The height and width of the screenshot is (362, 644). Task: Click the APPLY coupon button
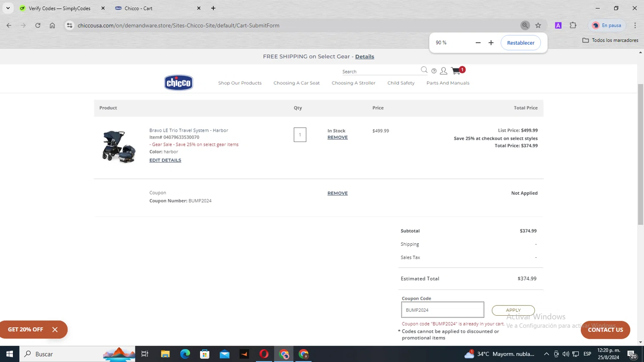[x=513, y=310]
